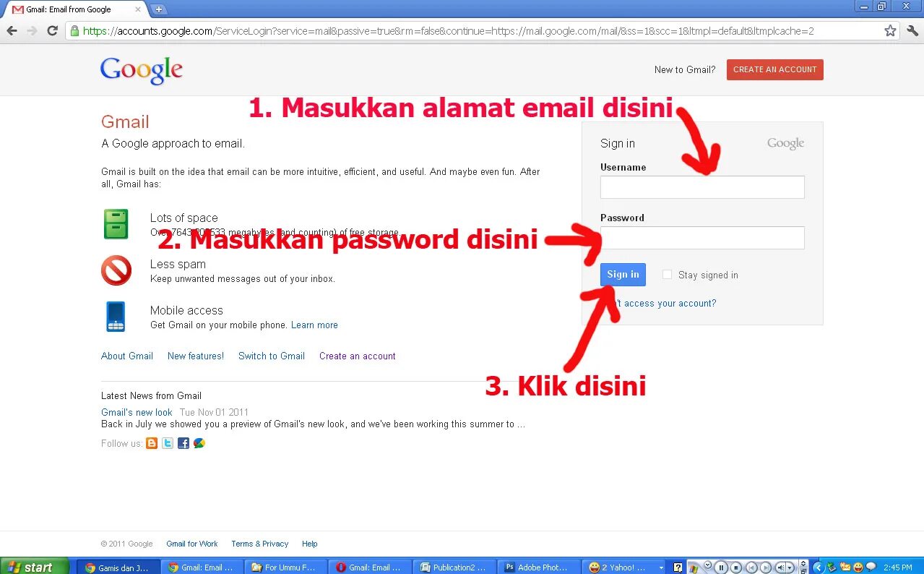Switch to Gmail: Email Chrome taskbar button
The image size is (924, 574).
(202, 567)
